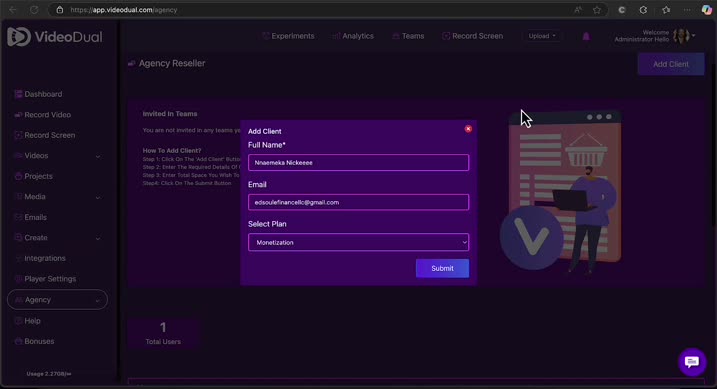Favorite this page with the star icon
Viewport: 717px width, 389px height.
[597, 10]
